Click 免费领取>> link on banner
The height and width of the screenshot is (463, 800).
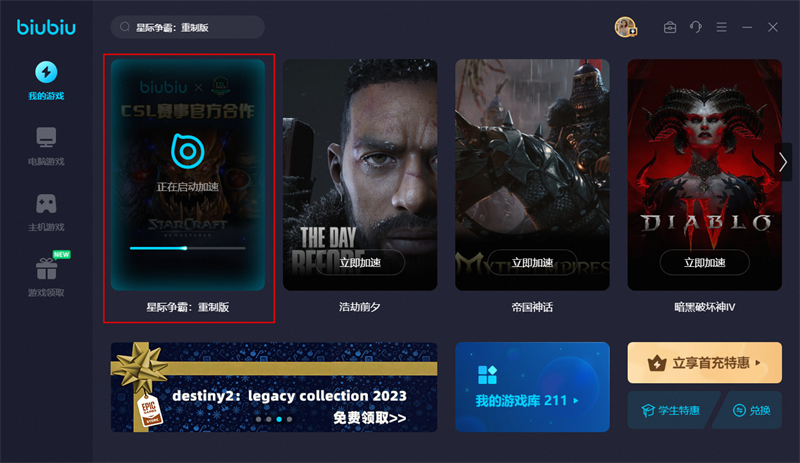(x=369, y=418)
